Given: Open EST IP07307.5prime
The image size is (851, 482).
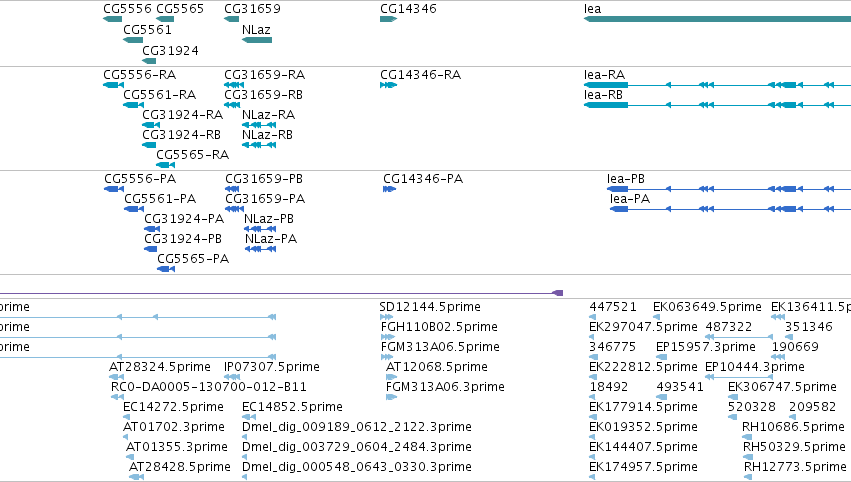Looking at the screenshot, I should pyautogui.click(x=272, y=367).
